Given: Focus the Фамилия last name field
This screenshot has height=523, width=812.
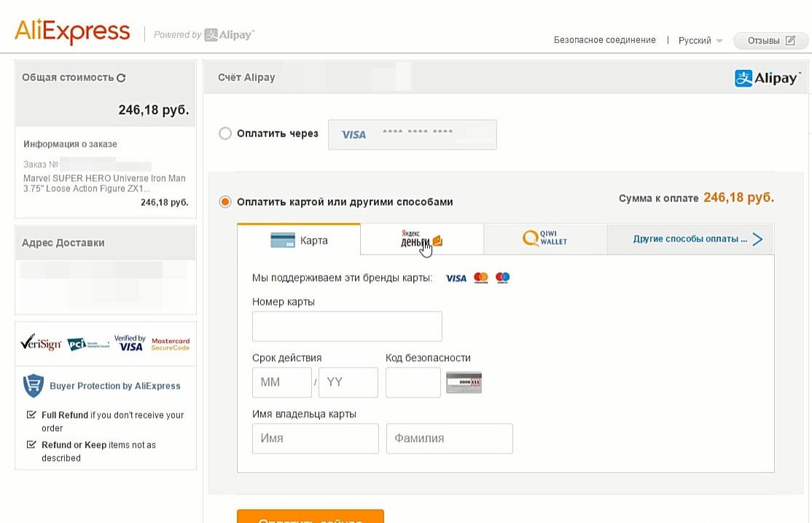Looking at the screenshot, I should click(450, 438).
